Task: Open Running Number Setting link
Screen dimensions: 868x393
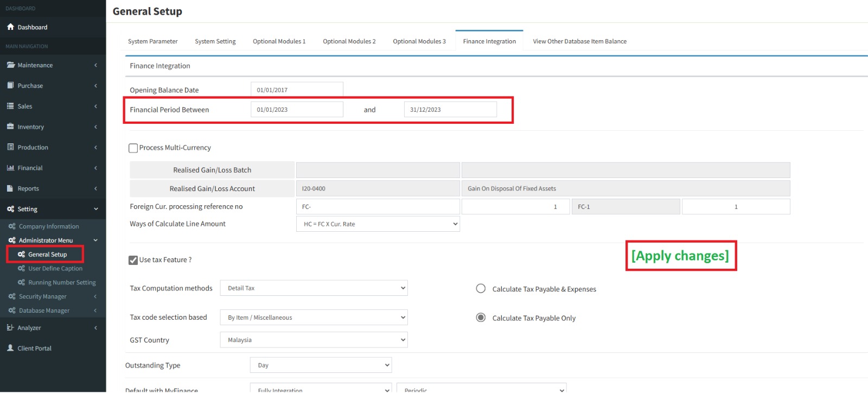Action: (62, 283)
